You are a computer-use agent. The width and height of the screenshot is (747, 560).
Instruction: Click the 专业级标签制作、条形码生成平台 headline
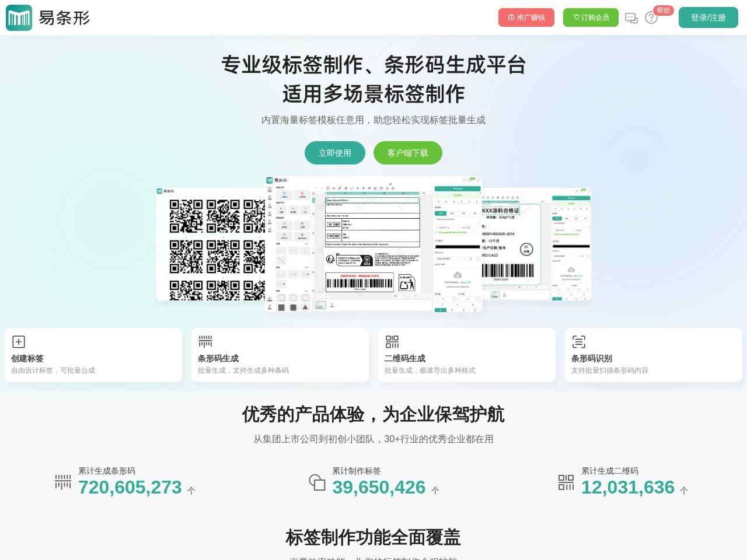[x=373, y=65]
